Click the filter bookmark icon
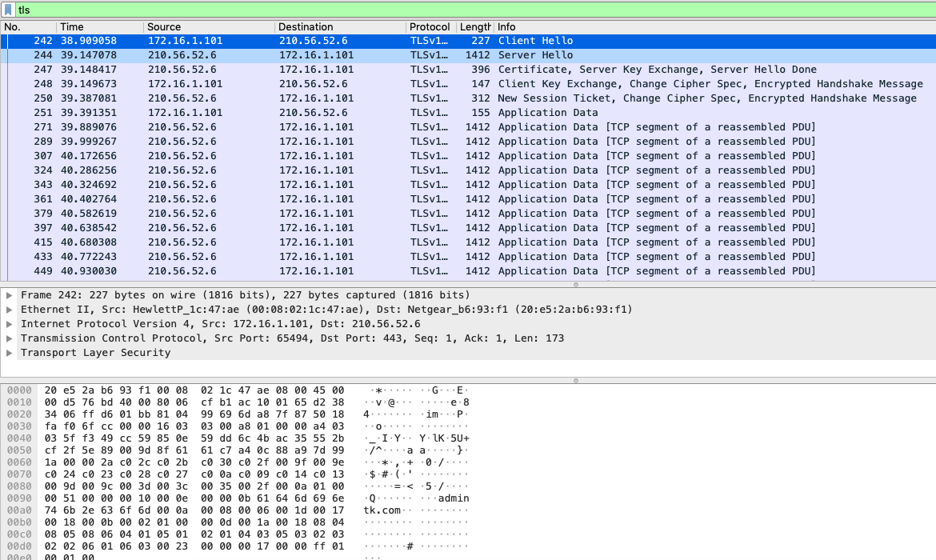Screen dimensions: 936x560 [8, 10]
